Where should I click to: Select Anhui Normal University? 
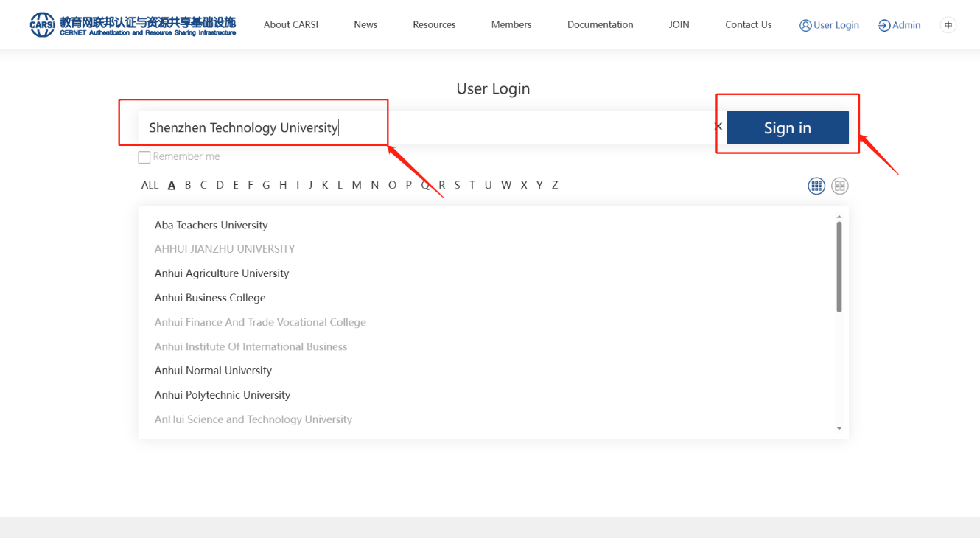coord(213,371)
